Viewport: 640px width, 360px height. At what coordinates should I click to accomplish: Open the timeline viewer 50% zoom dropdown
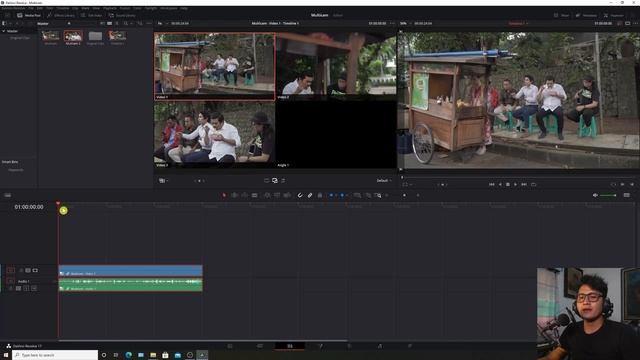(x=405, y=23)
